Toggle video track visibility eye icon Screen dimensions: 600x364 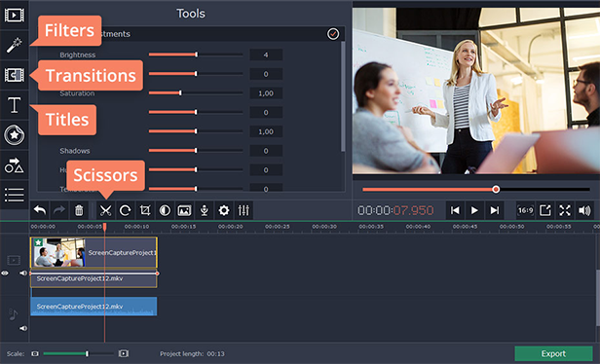[5, 273]
